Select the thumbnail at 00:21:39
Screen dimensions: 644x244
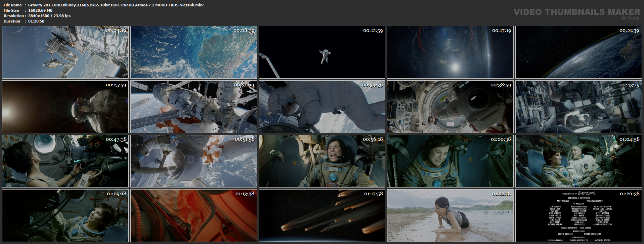pos(578,52)
